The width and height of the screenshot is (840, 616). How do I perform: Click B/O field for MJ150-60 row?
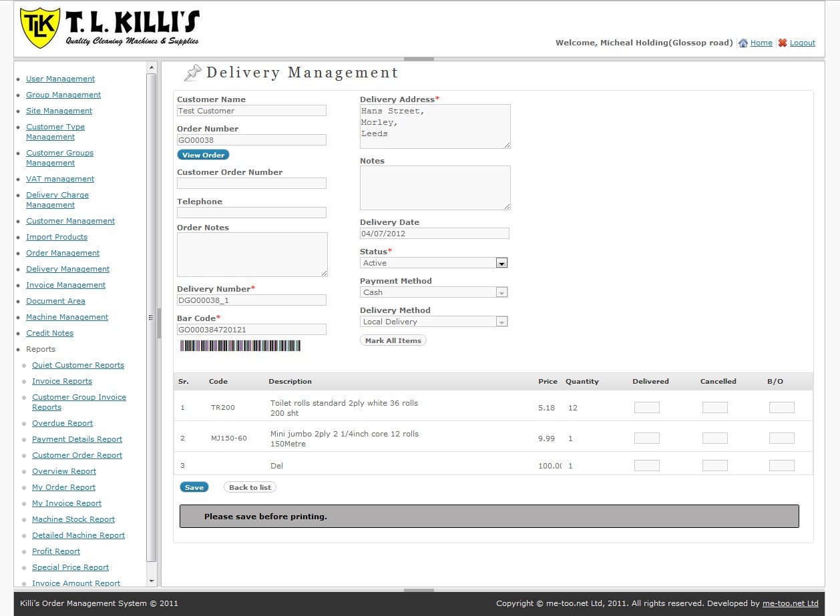tap(782, 438)
